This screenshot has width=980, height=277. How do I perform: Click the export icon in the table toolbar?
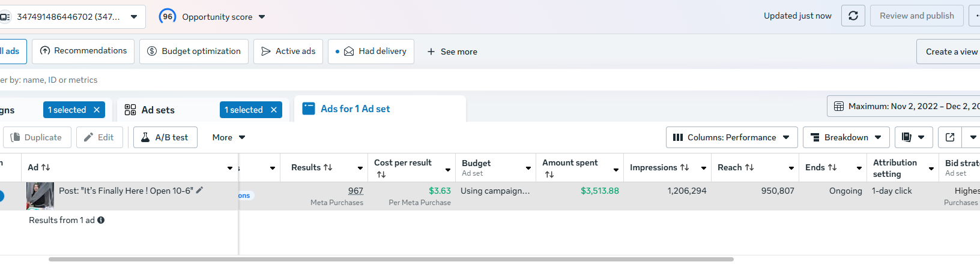tap(950, 137)
